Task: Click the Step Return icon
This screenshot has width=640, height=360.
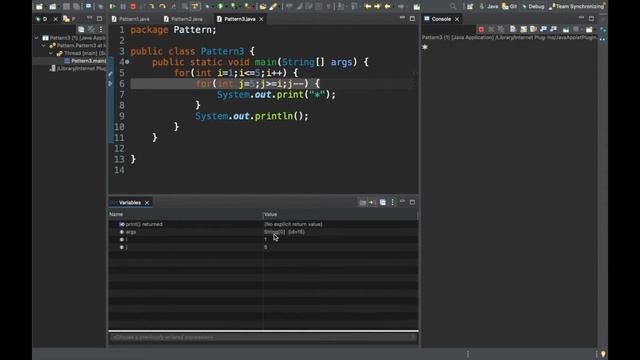Action: coord(173,7)
